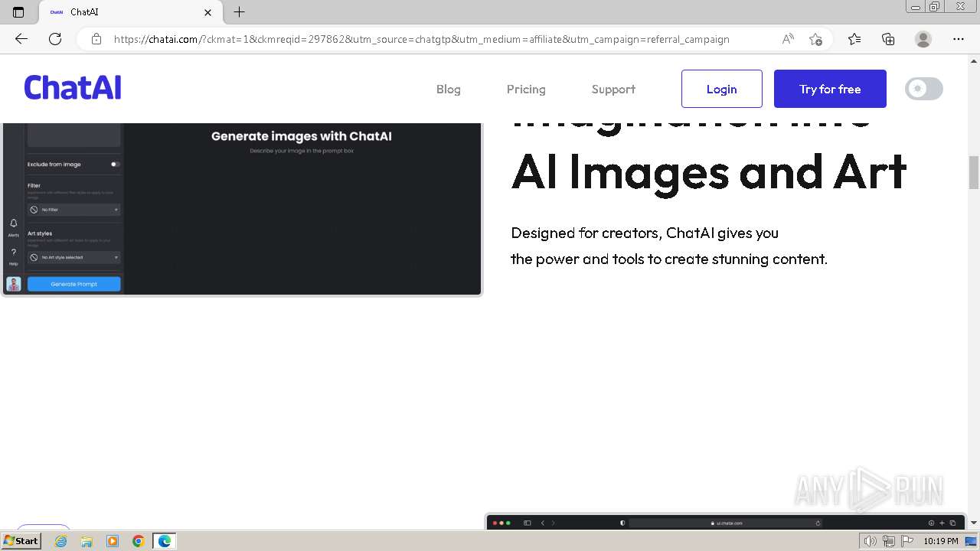Screen dimensions: 980x551
Task: Click the Action Center flag icon
Action: pyautogui.click(x=907, y=541)
